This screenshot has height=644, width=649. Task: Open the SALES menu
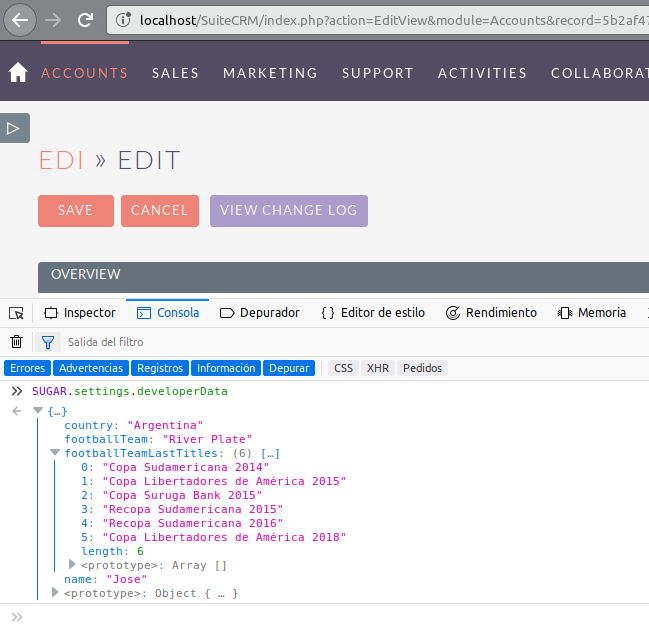175,73
